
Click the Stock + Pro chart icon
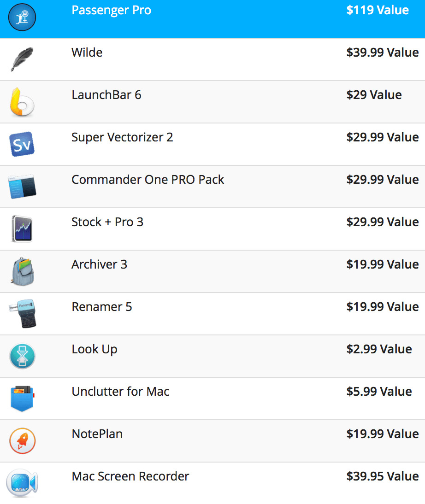tap(22, 229)
